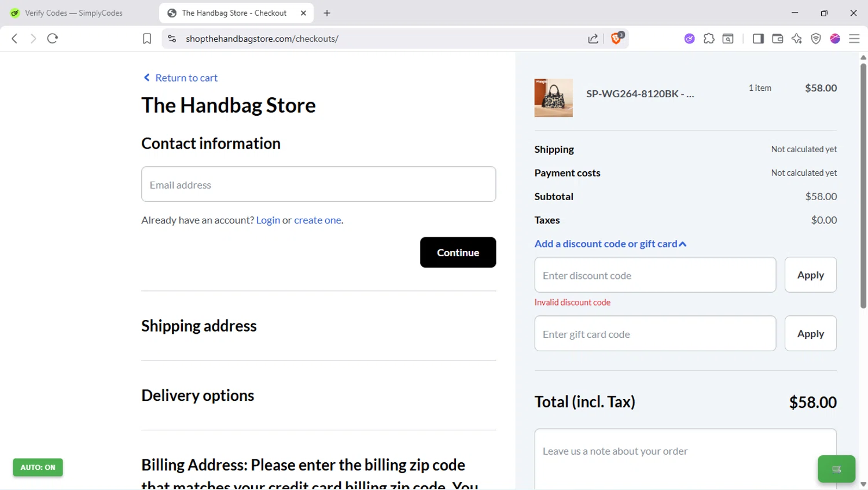Screen dimensions: 868x490
Task: Click the Taxes $0.00 value
Action: (x=824, y=220)
